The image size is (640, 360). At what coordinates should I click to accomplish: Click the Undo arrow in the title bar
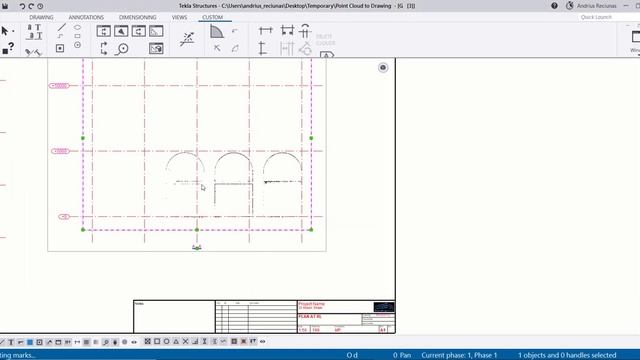point(22,6)
